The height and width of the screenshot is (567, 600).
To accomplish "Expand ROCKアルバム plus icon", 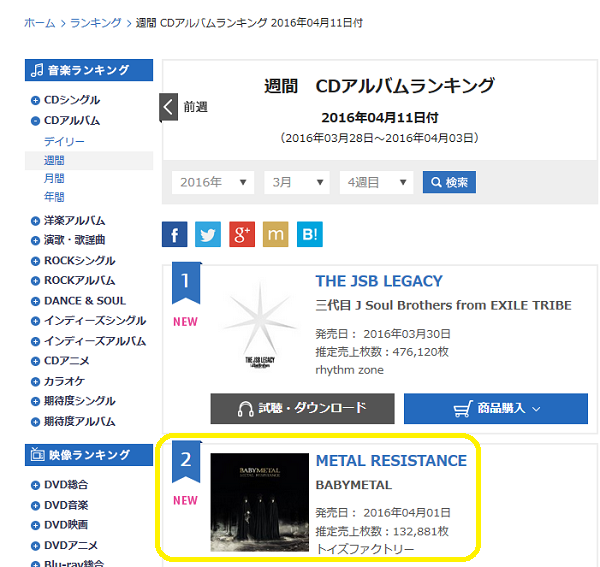I will (x=35, y=281).
